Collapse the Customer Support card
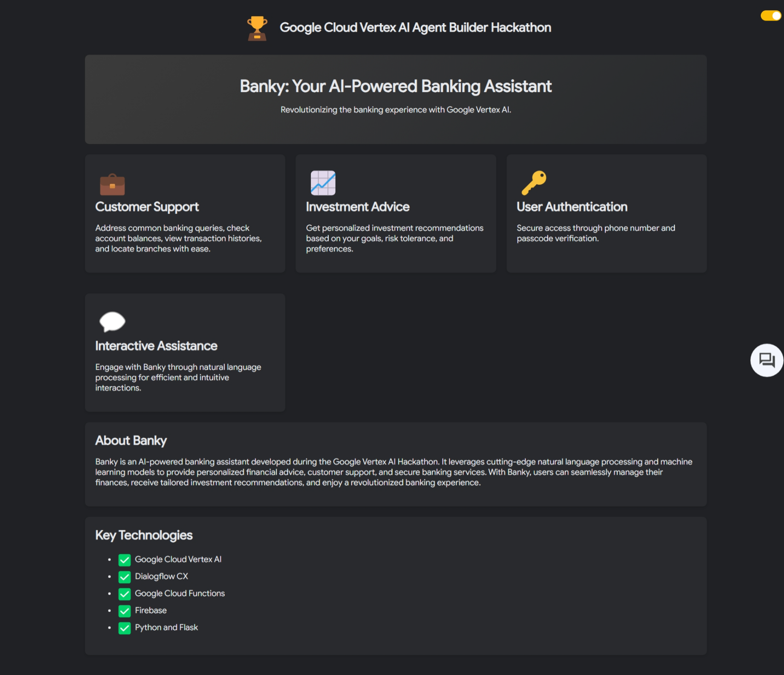The image size is (784, 675). 185,213
